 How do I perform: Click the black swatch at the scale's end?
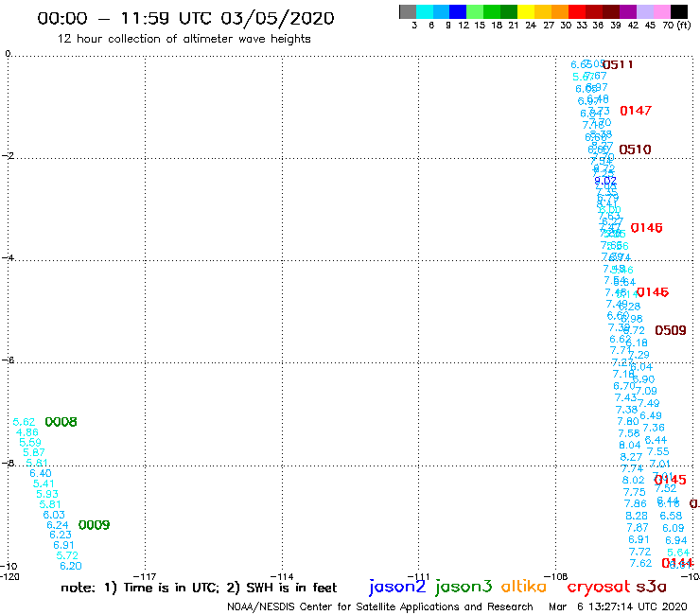point(678,11)
